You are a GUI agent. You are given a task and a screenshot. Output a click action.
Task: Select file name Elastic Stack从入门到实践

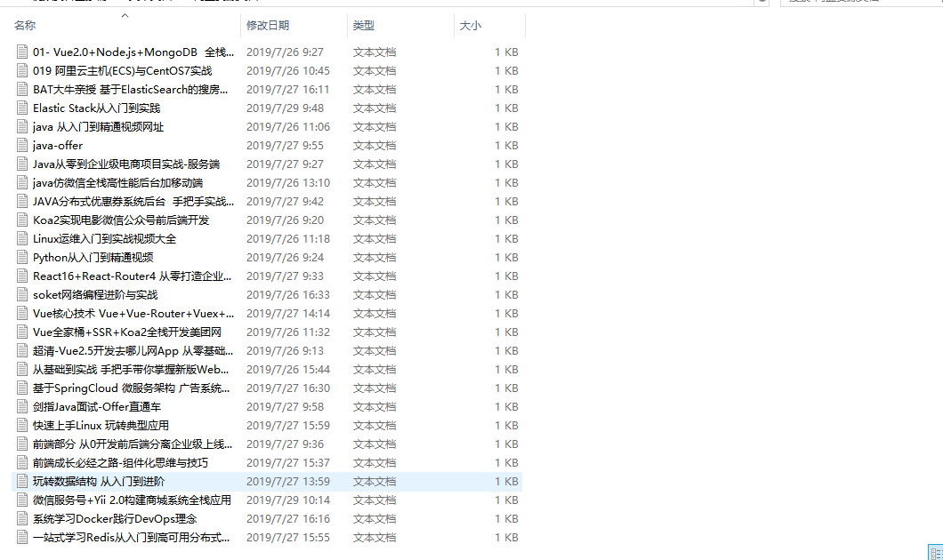tap(96, 108)
